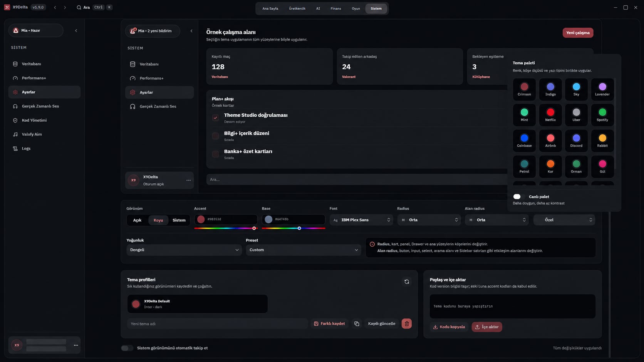Open search with the Ara magnifier
This screenshot has height=362, width=644.
pos(79,7)
